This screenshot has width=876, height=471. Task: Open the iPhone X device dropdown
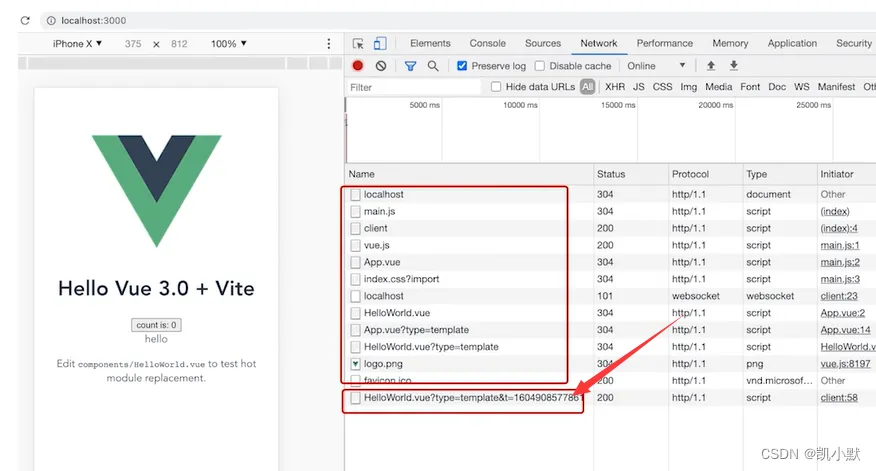(78, 44)
